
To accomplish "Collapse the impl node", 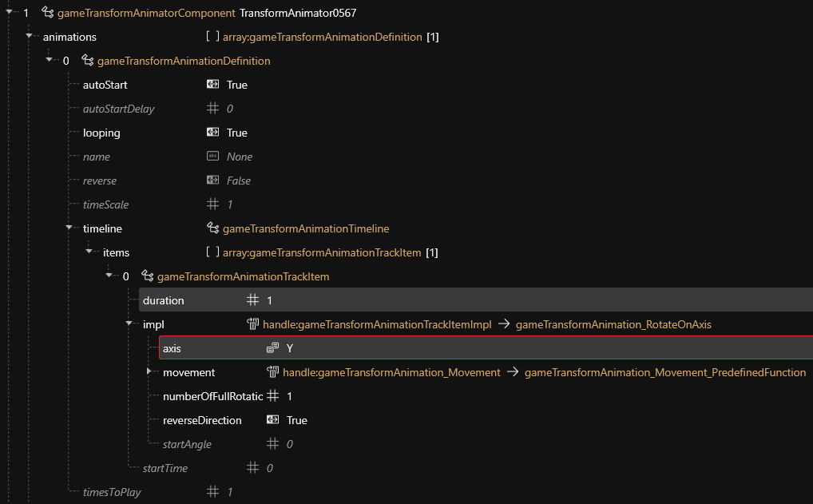I will [x=129, y=324].
